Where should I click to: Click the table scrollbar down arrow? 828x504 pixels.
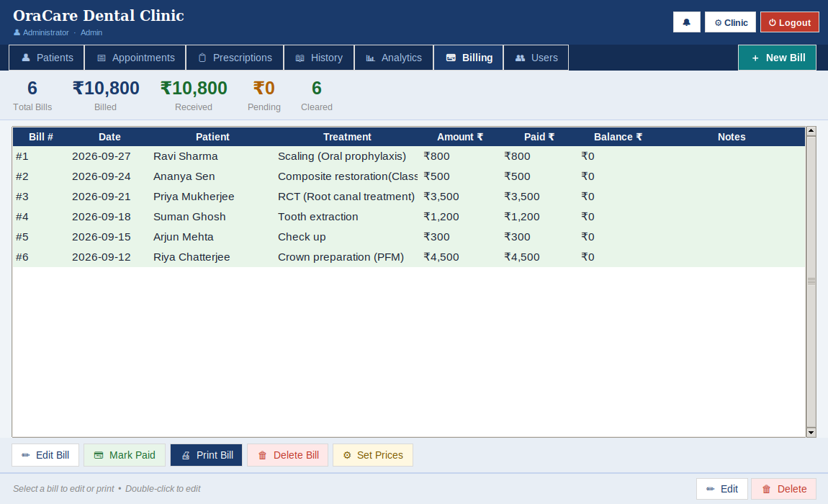pos(811,433)
